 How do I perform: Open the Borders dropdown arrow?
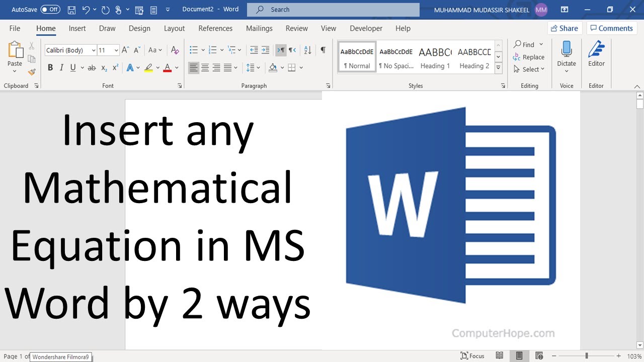pyautogui.click(x=301, y=67)
